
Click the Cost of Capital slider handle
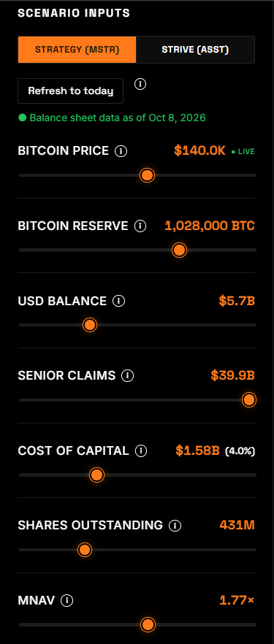coord(96,475)
